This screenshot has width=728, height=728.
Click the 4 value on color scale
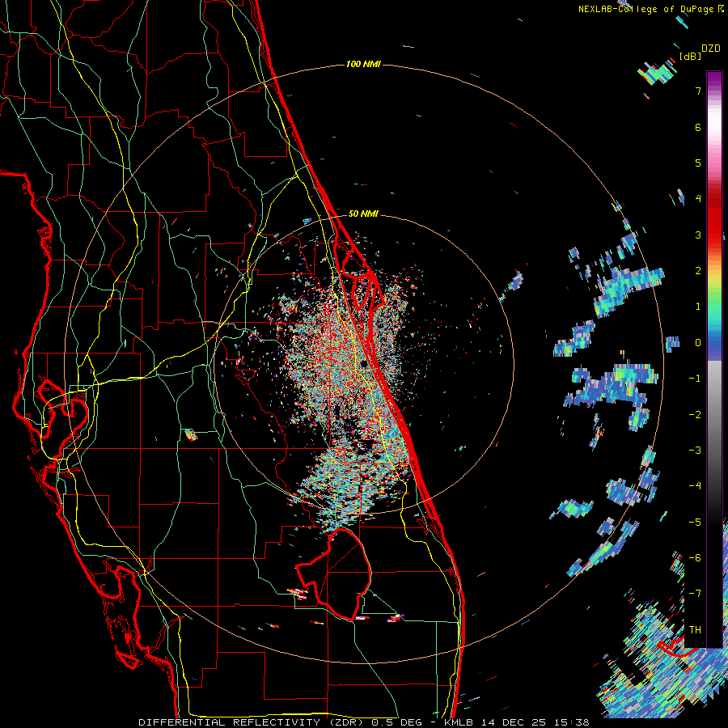pos(698,199)
